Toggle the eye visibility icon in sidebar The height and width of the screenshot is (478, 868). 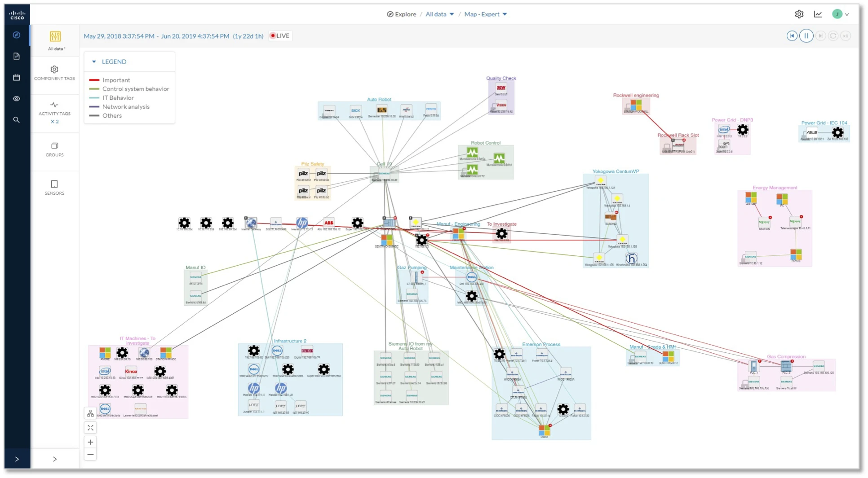point(16,99)
